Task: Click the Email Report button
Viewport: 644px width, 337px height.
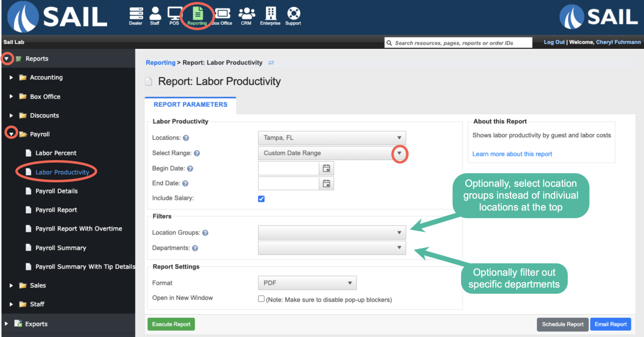Action: (611, 324)
